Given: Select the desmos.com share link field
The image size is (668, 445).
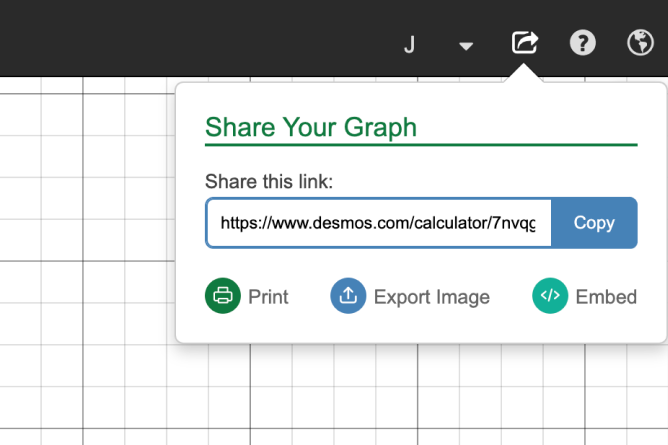Looking at the screenshot, I should point(378,223).
